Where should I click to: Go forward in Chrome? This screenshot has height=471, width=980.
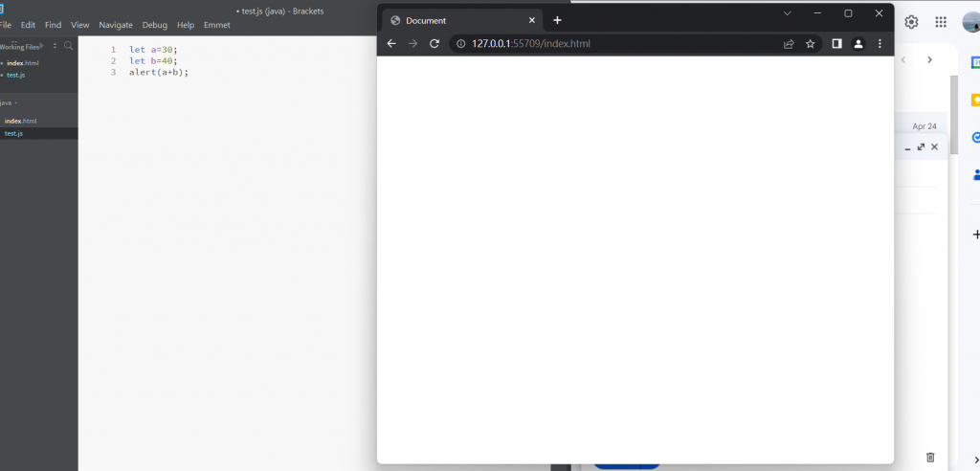tap(412, 43)
